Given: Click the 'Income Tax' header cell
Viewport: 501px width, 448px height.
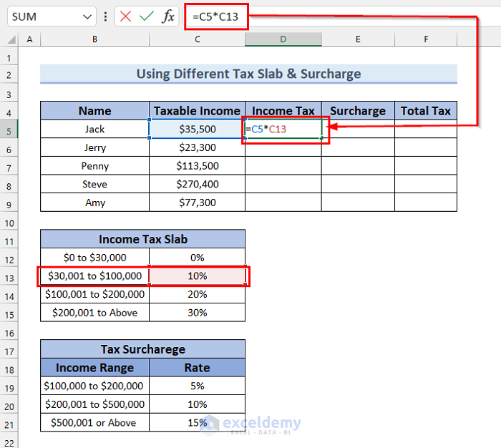Looking at the screenshot, I should coord(283,111).
